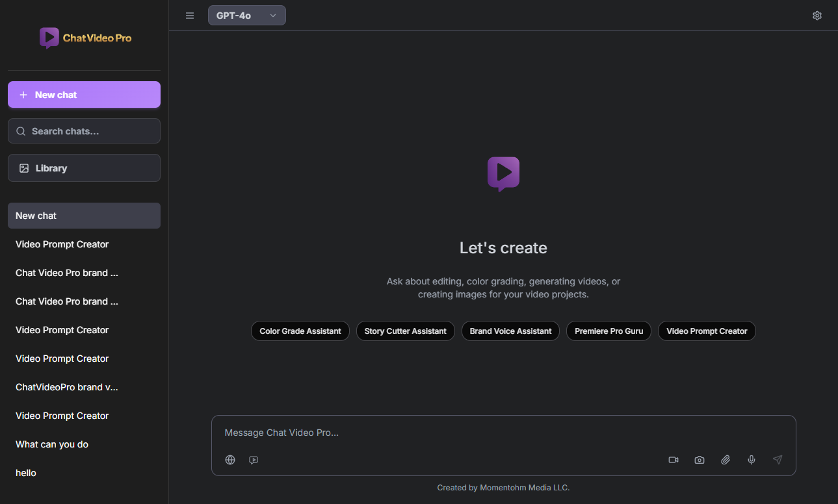Open the ChatVideoPro brand v... chat
Viewport: 838px width, 504px height.
(84, 387)
